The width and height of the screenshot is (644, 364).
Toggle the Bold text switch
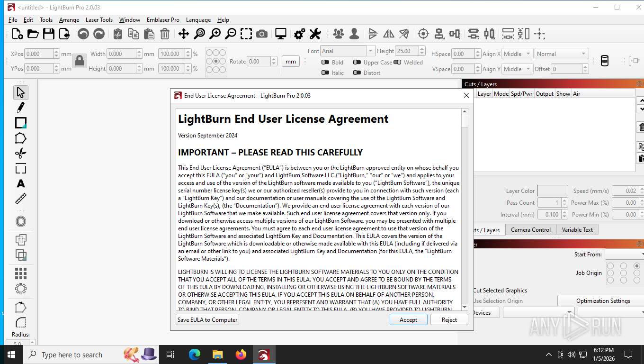pyautogui.click(x=325, y=62)
